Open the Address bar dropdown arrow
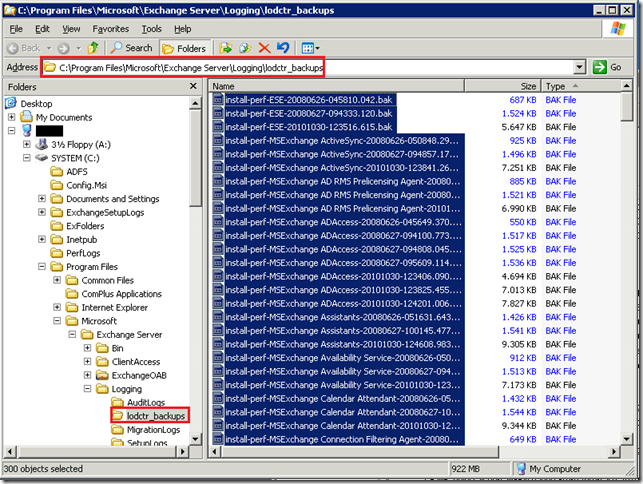Screen dimensions: 643x484 tap(579, 67)
